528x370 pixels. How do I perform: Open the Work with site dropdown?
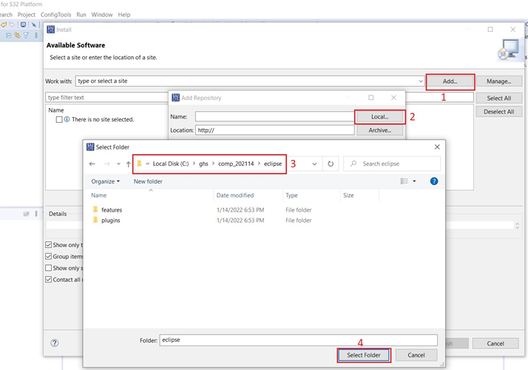coord(421,81)
